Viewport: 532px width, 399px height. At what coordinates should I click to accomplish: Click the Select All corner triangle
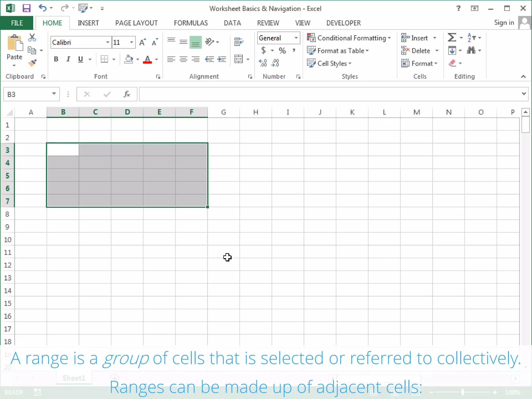(x=9, y=112)
